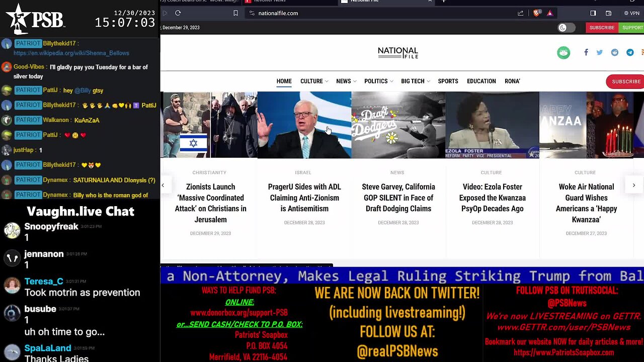The image size is (644, 362).
Task: Click the red SUBSCRIBE button in top bar
Action: click(x=602, y=28)
